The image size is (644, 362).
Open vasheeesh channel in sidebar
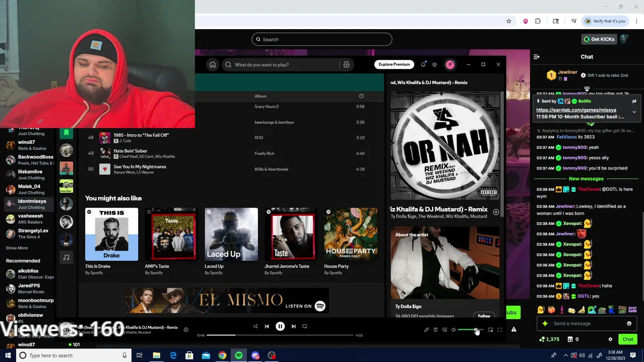(x=30, y=219)
